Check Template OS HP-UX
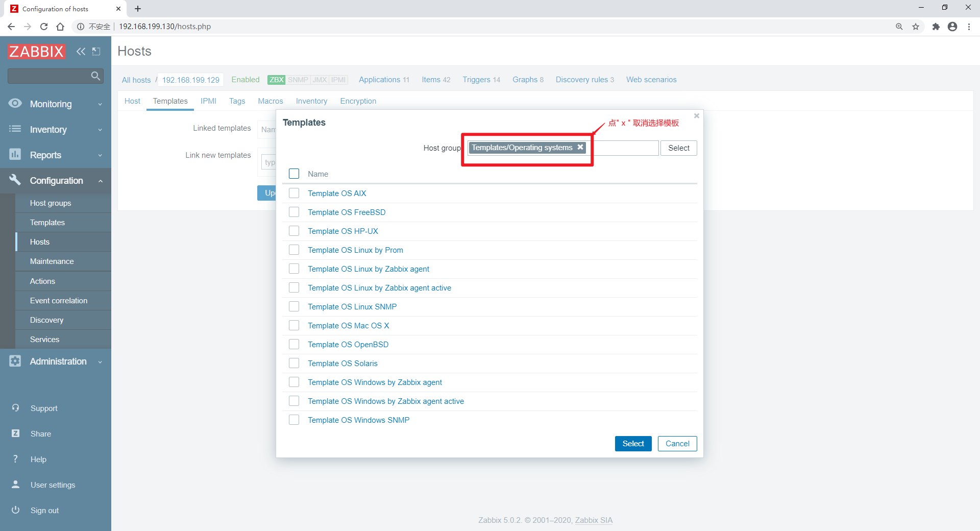 coord(294,231)
